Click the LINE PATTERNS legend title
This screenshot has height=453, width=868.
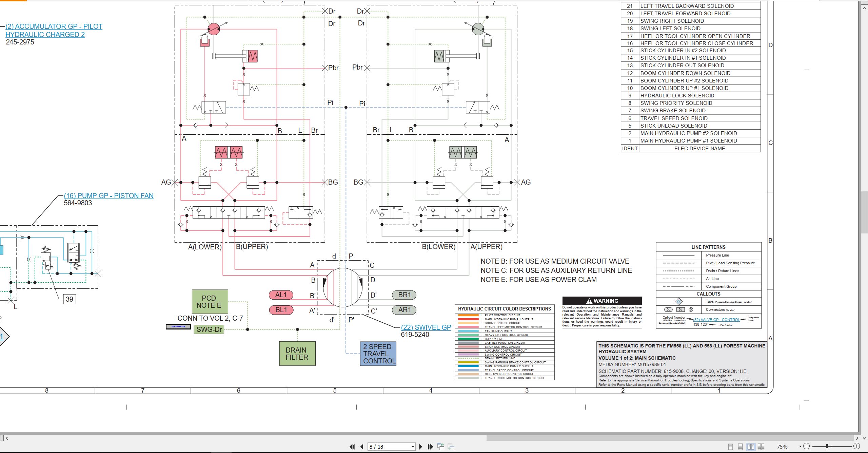point(709,247)
